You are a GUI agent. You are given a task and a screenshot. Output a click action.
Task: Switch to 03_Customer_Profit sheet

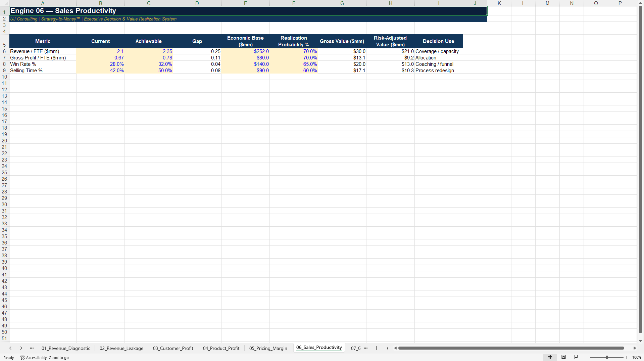click(173, 348)
